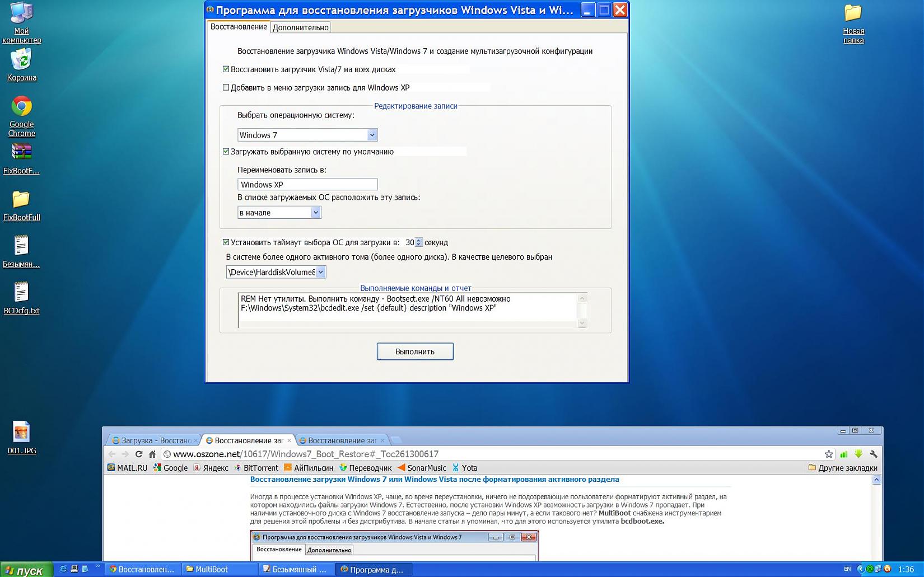
Task: Select the BCDcfg.txt file icon
Action: [x=21, y=298]
